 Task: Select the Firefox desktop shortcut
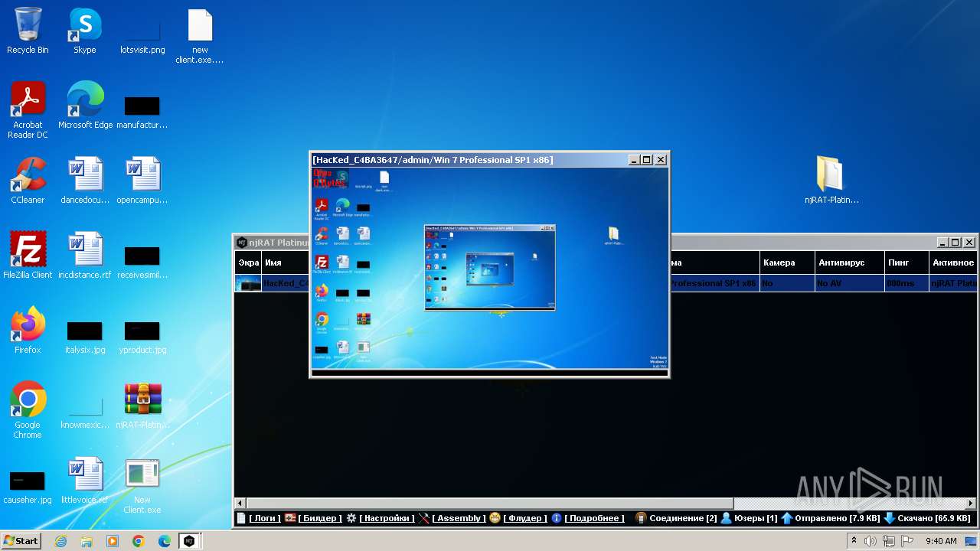click(28, 331)
